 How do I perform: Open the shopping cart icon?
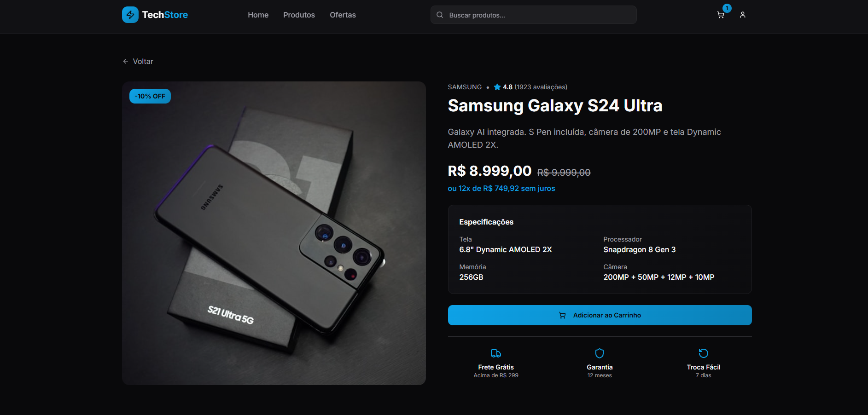(x=721, y=15)
